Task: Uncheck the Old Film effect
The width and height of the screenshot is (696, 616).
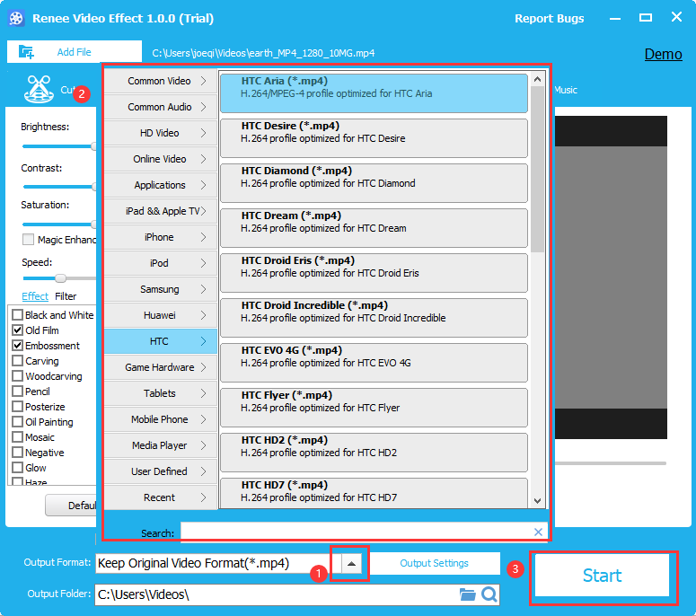Action: point(18,330)
